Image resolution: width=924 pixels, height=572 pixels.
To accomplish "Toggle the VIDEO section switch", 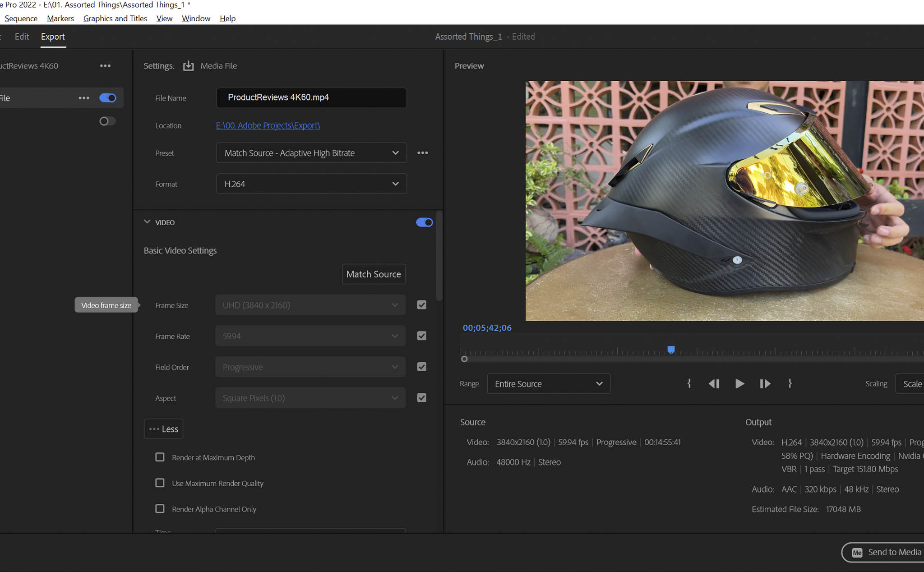I will (424, 222).
